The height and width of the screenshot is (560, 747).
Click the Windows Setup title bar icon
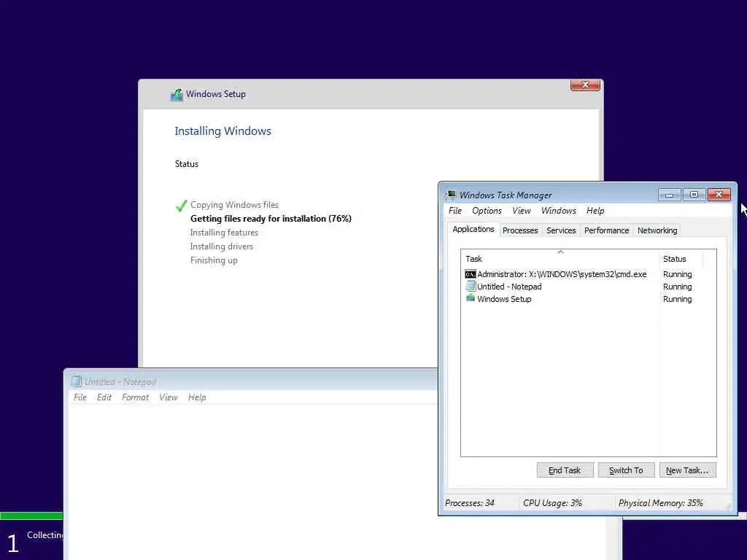pyautogui.click(x=177, y=95)
